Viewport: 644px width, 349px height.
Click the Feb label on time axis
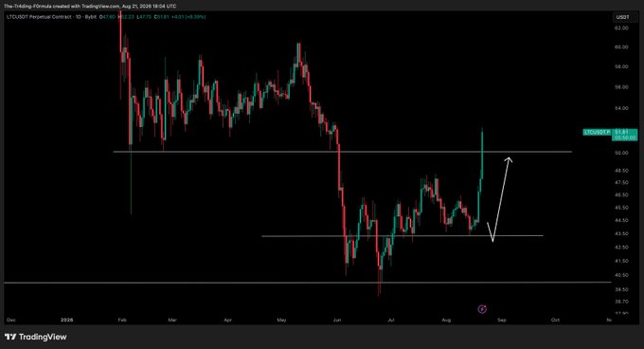(x=122, y=320)
